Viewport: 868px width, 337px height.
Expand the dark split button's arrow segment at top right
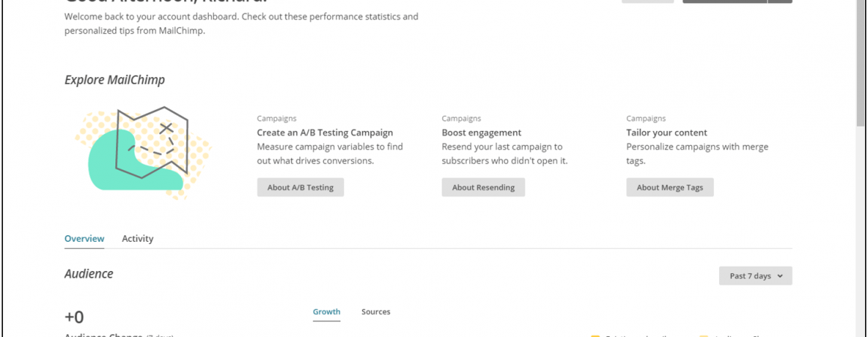tap(780, 1)
